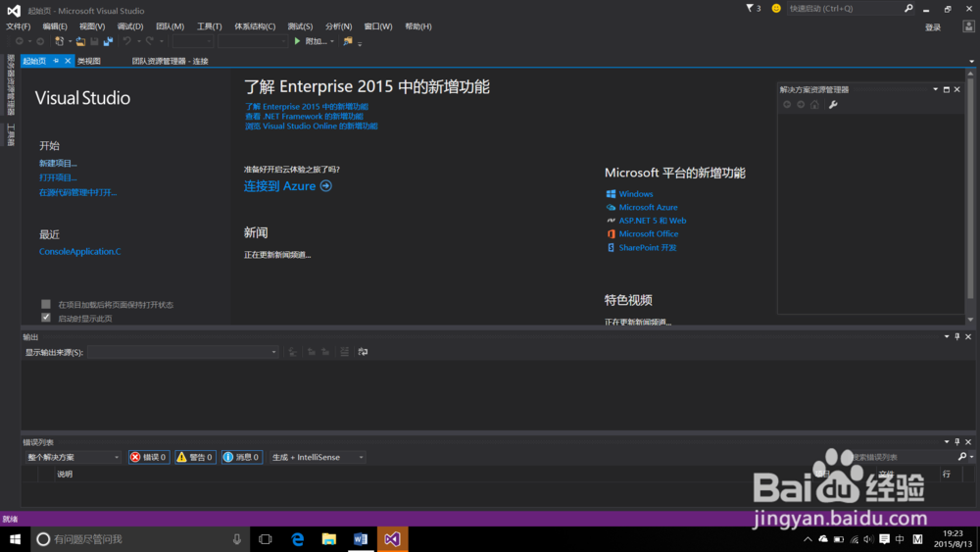Click the 新建项目... link
980x552 pixels.
(x=58, y=163)
